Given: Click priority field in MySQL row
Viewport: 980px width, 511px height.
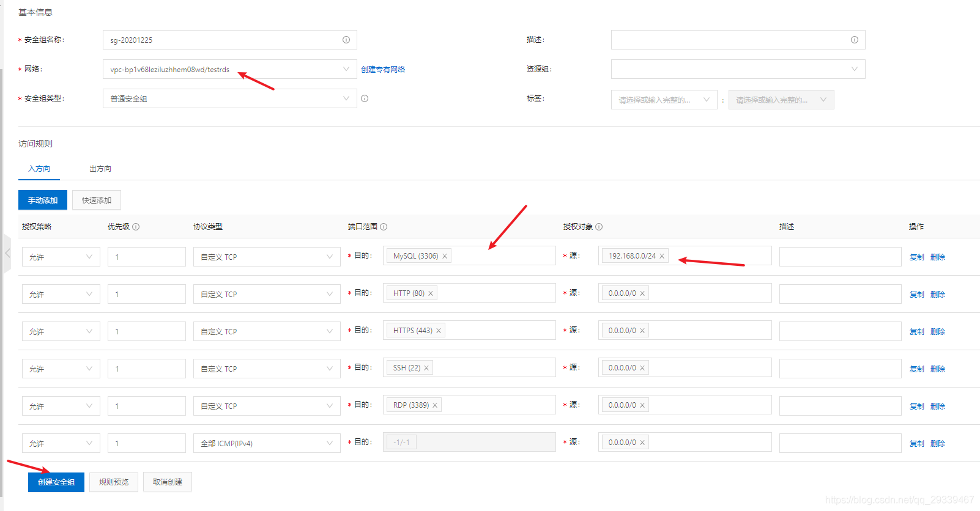Looking at the screenshot, I should [147, 257].
